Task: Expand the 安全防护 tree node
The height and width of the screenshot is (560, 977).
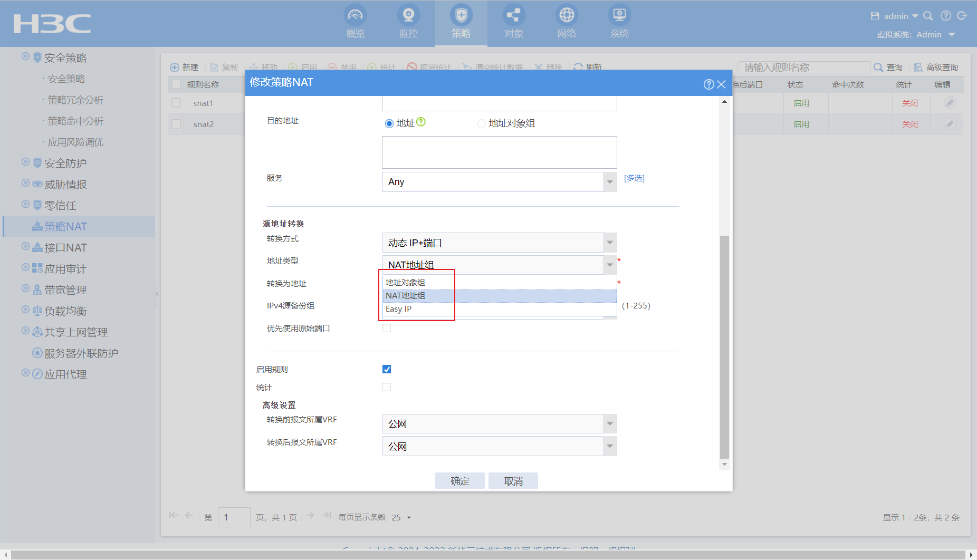Action: click(25, 161)
